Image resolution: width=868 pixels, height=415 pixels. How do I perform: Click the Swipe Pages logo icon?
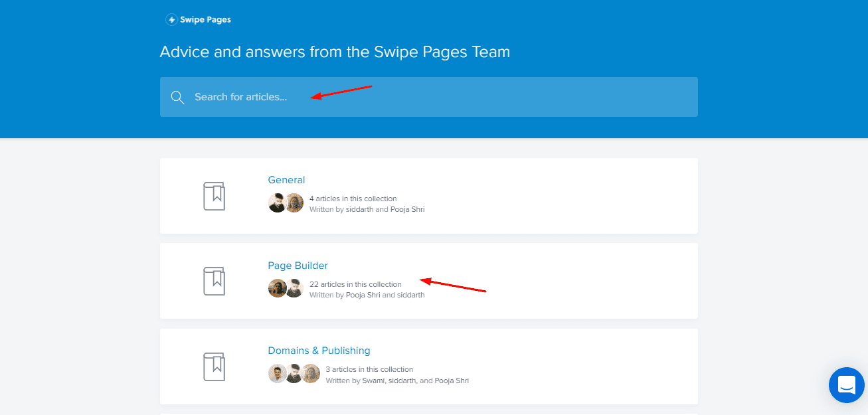[171, 20]
